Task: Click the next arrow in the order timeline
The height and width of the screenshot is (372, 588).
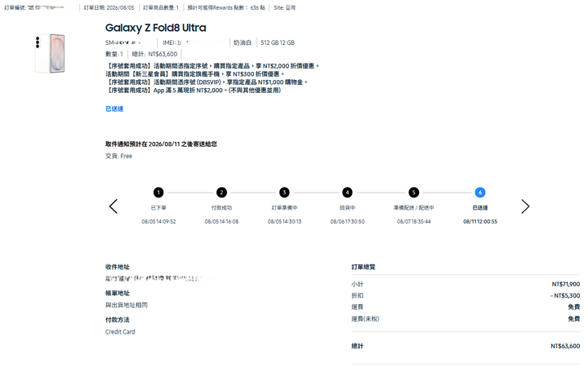Action: 525,206
